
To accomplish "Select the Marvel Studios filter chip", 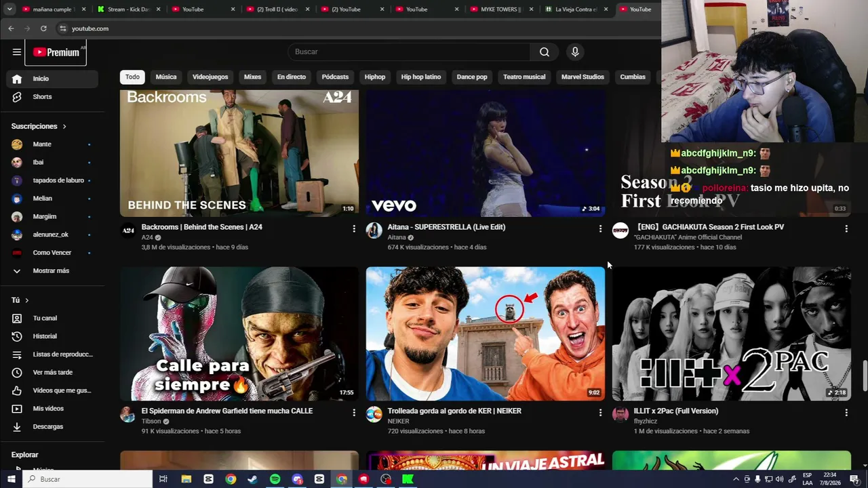I will point(583,77).
